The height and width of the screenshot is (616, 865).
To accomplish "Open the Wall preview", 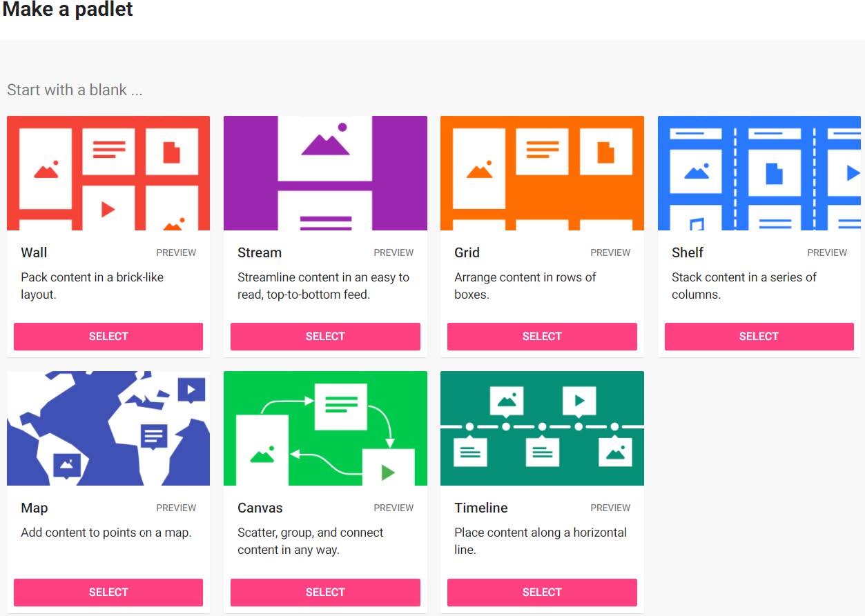I will pos(176,252).
